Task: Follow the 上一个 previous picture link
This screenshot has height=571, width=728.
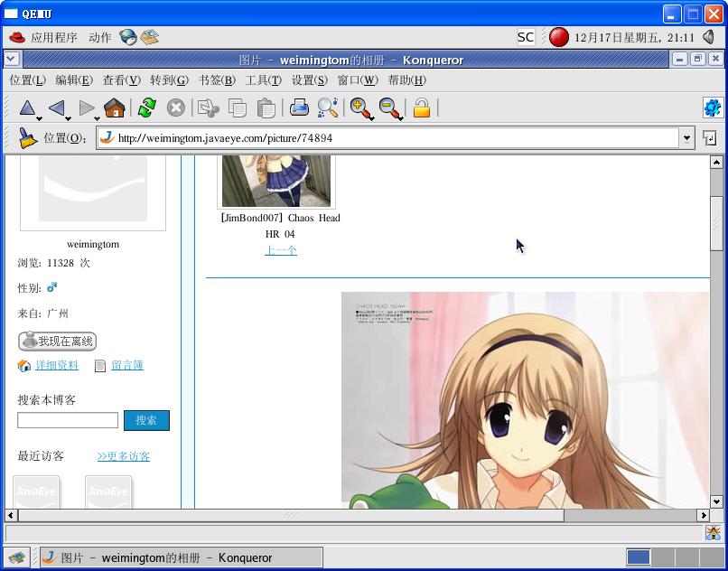Action: click(x=280, y=250)
